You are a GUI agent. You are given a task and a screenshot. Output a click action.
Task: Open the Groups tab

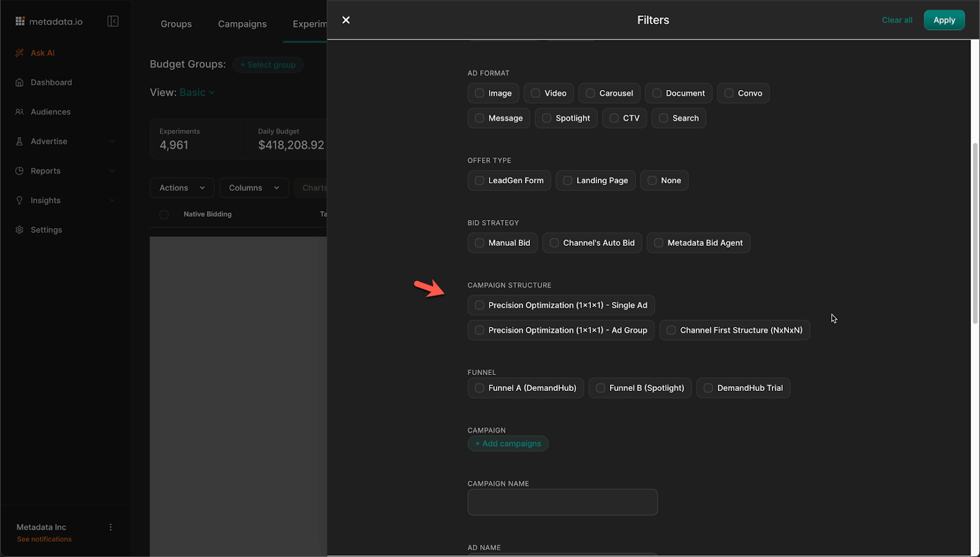176,24
